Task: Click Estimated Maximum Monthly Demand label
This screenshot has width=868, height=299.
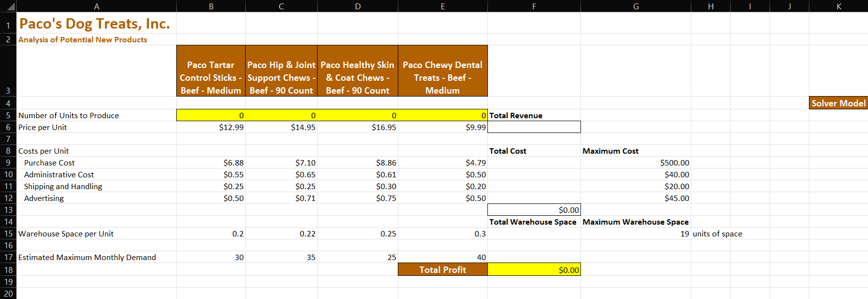Action: point(87,257)
